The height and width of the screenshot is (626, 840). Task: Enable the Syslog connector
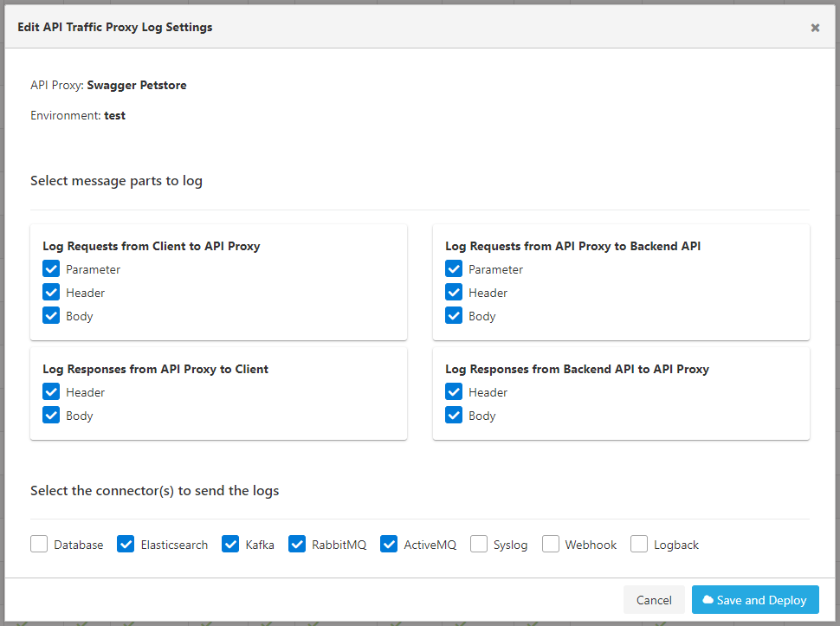coord(478,544)
